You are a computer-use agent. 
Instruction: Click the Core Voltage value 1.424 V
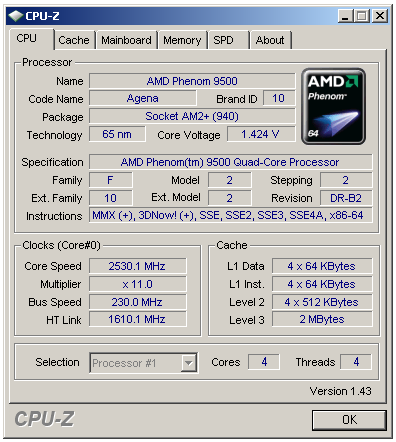tap(261, 134)
